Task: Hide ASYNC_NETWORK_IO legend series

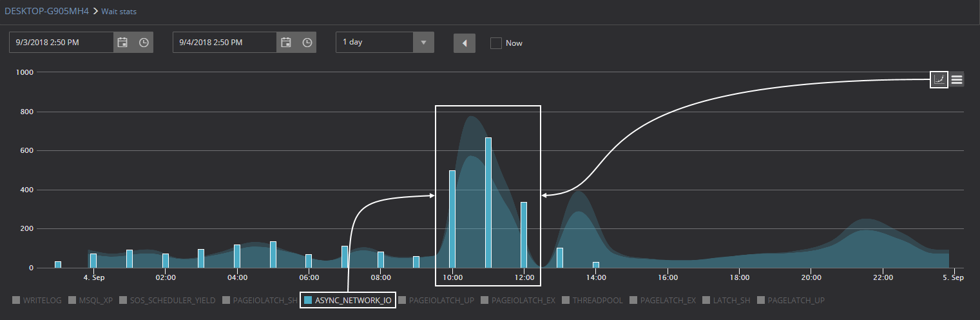Action: 348,300
